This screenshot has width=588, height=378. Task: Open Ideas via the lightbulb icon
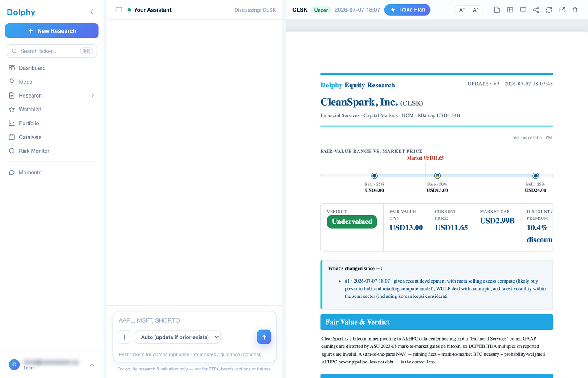(x=12, y=82)
